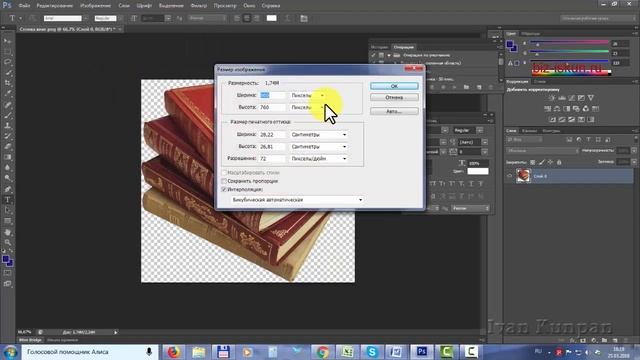Click the pixel Высота input field
The width and height of the screenshot is (640, 360).
(272, 107)
